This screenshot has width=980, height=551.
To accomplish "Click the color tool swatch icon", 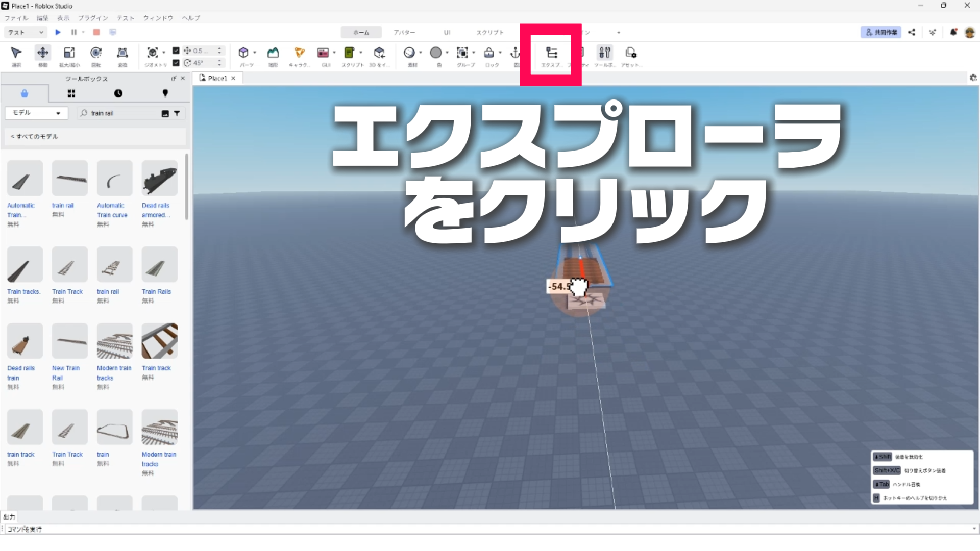I will 436,53.
